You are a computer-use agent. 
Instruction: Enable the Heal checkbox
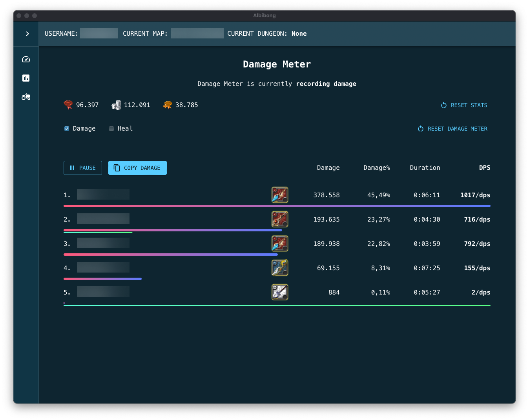tap(111, 129)
